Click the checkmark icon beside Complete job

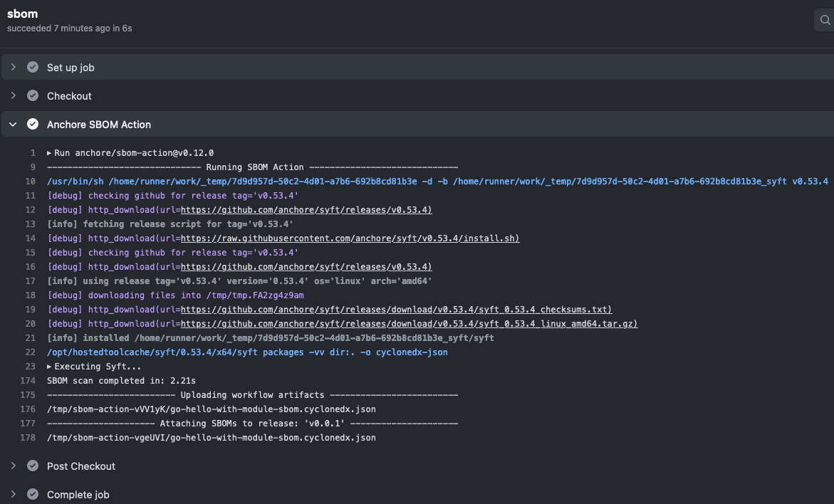tap(33, 494)
